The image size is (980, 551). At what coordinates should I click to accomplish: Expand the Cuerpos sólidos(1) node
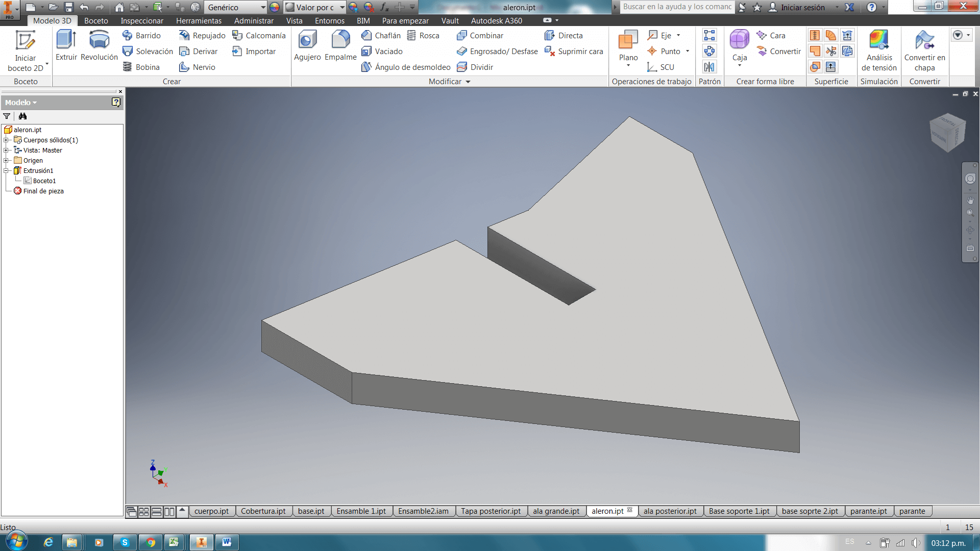point(6,140)
